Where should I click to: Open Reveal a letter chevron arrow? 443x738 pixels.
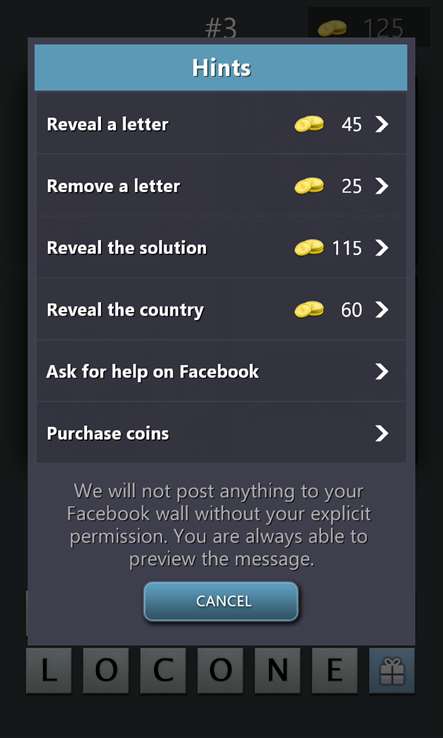(382, 124)
